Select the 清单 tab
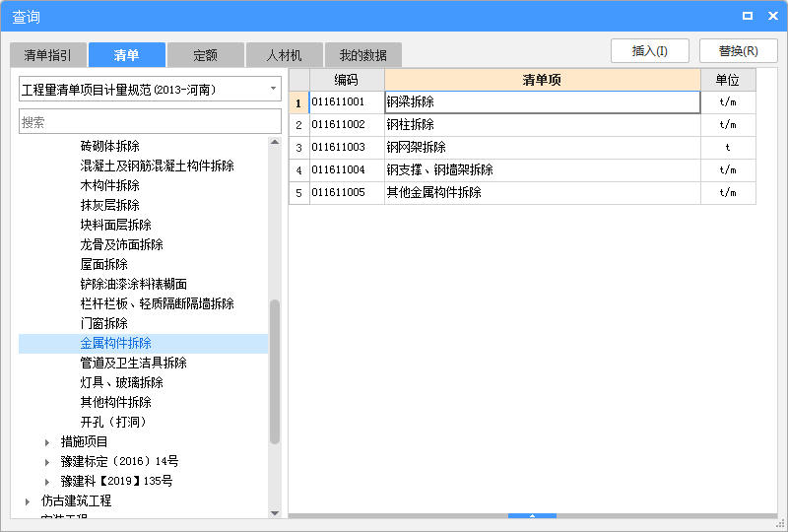The height and width of the screenshot is (532, 788). click(127, 55)
